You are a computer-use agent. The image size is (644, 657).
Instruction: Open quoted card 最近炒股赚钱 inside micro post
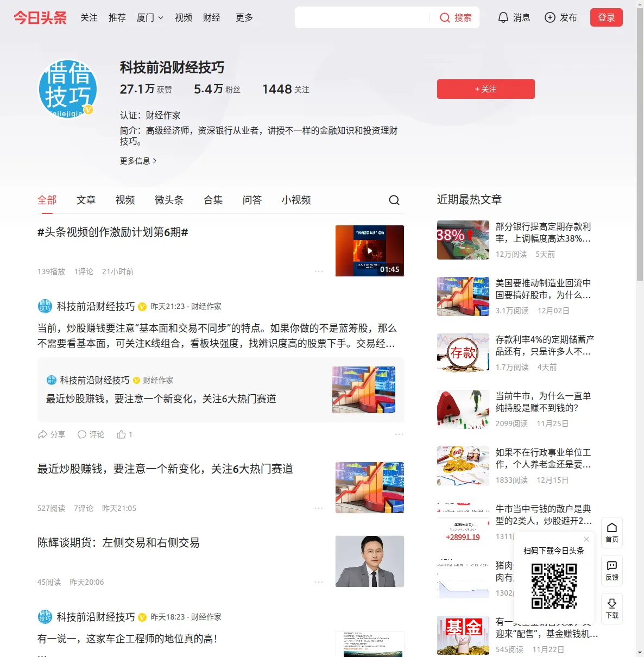221,390
